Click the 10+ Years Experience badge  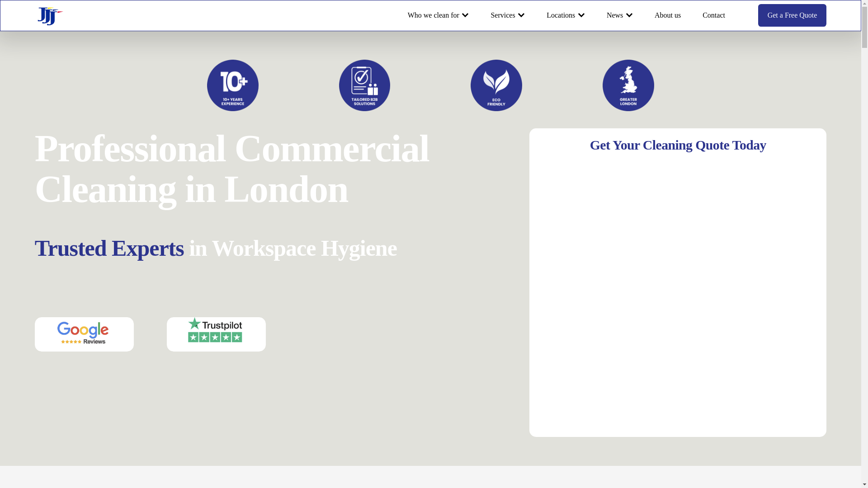[x=233, y=85]
